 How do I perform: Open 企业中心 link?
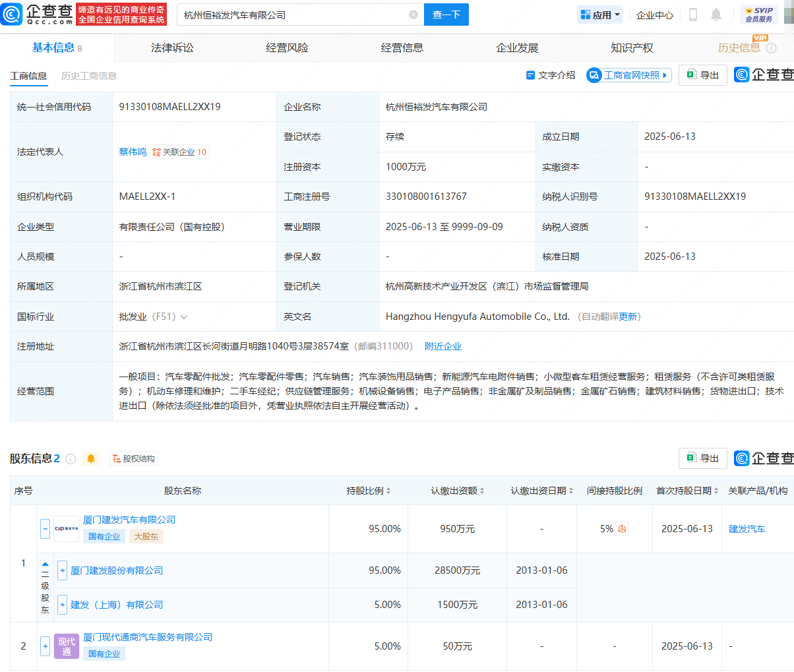655,15
